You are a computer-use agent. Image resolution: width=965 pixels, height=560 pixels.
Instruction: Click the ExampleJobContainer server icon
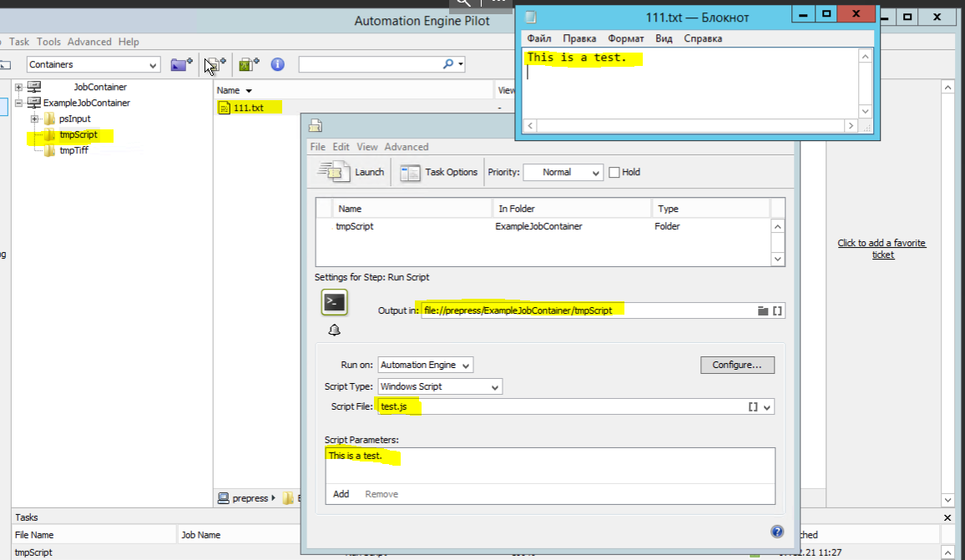(34, 102)
